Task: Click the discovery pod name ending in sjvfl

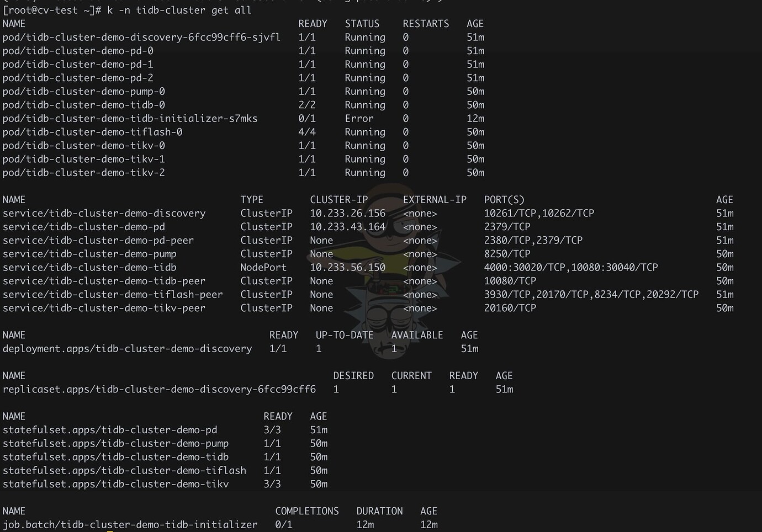Action: coord(141,38)
